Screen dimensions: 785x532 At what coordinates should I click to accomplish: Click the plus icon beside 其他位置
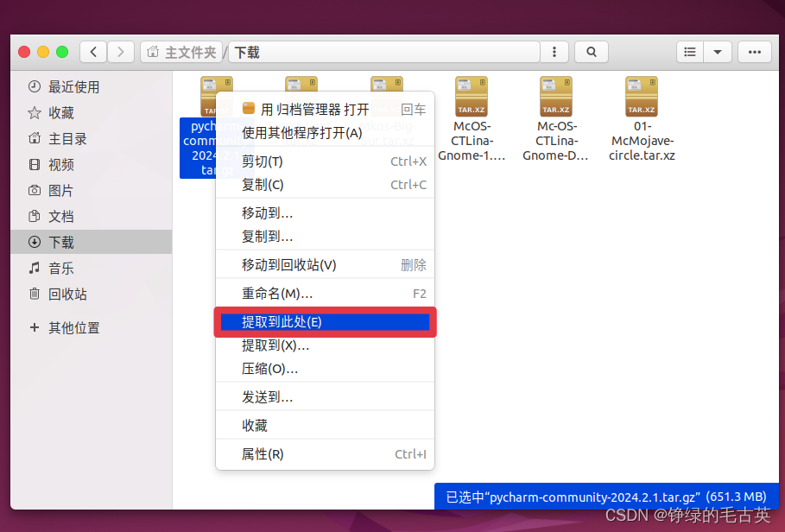tap(34, 328)
